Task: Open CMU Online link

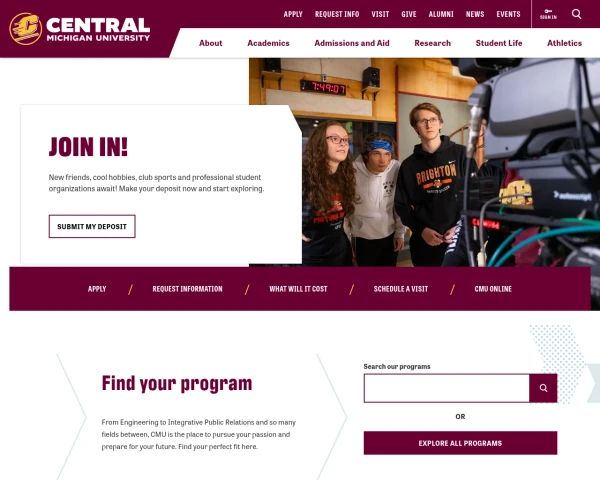Action: 493,289
